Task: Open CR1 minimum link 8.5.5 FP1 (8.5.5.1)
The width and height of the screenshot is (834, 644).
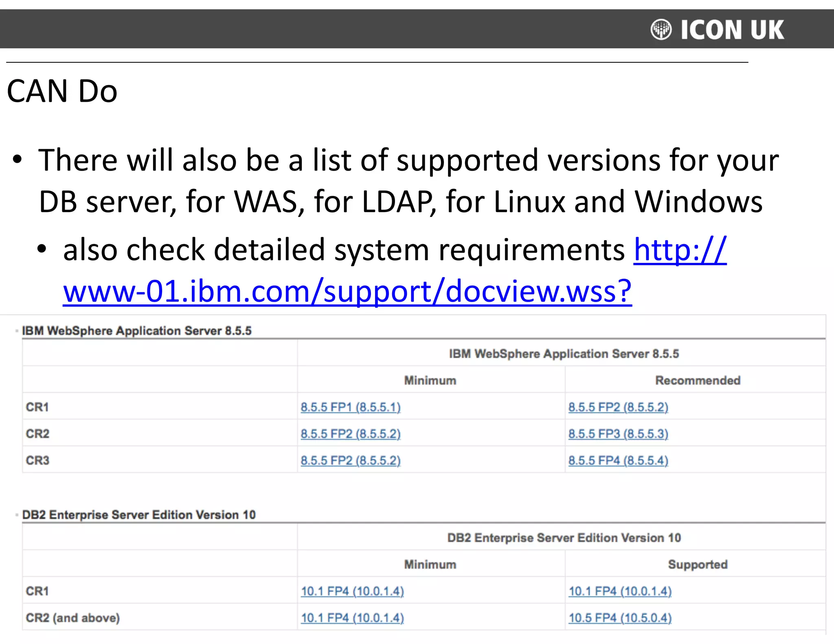Action: (351, 407)
